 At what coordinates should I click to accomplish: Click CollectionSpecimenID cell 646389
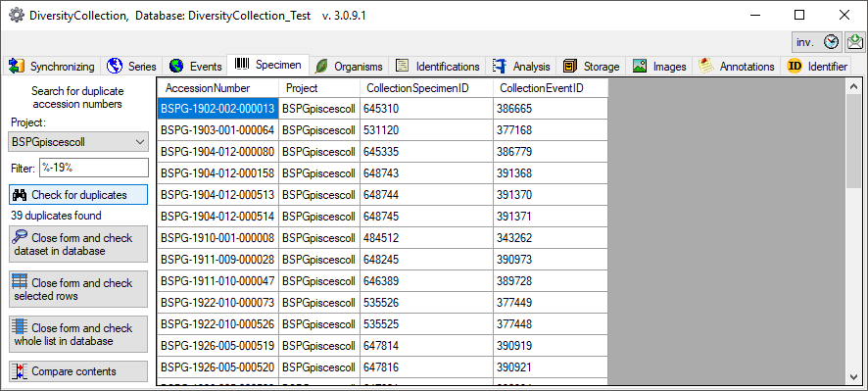tap(426, 281)
